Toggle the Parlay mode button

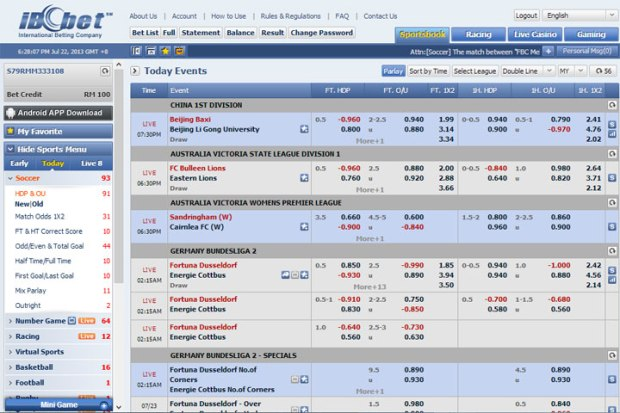[x=393, y=71]
